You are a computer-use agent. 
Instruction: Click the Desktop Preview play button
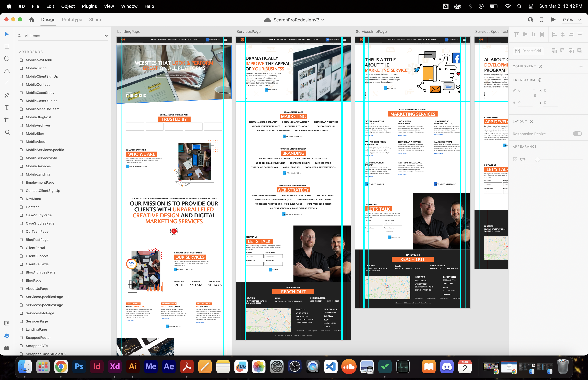(553, 20)
